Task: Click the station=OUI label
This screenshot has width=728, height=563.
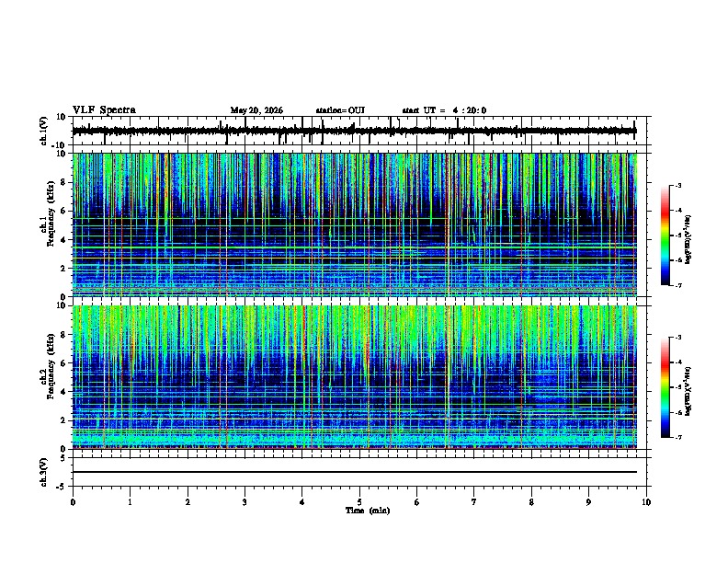Action: pyautogui.click(x=340, y=110)
